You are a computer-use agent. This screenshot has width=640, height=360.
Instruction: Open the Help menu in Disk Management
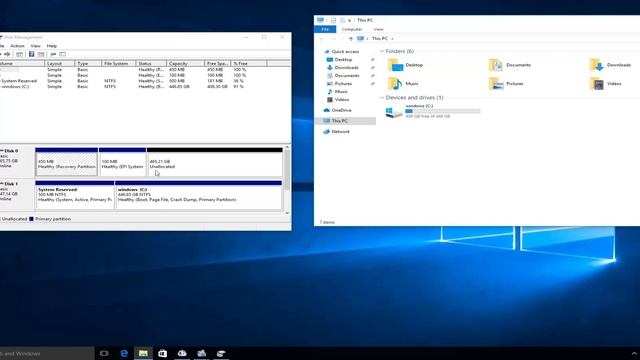pyautogui.click(x=52, y=46)
